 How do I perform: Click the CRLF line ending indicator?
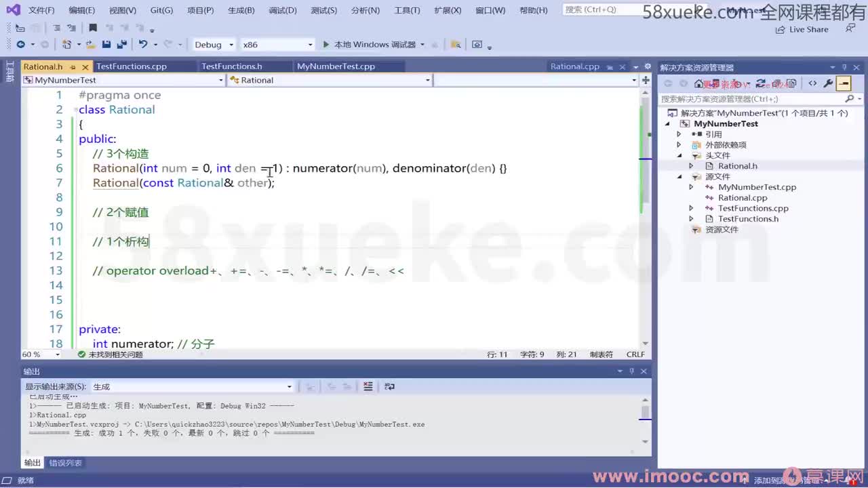point(635,354)
